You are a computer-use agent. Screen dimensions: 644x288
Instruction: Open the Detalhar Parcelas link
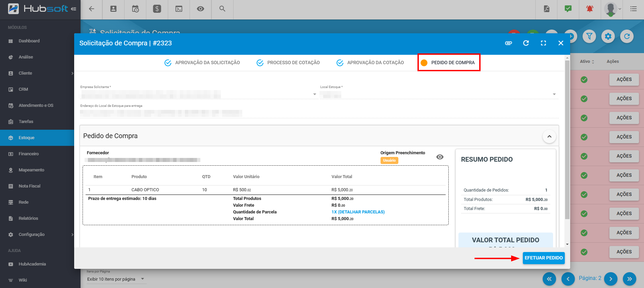coord(358,212)
